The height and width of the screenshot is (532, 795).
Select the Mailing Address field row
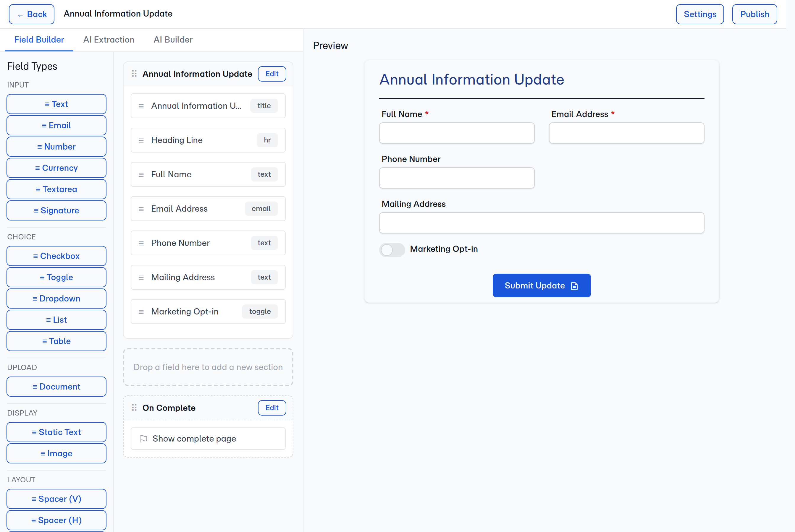point(208,277)
